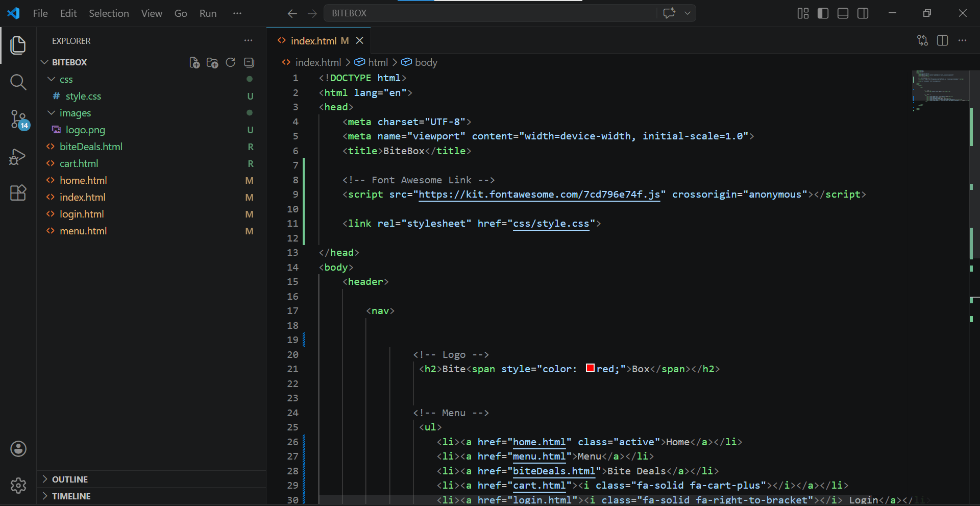Collapse all folders in Explorer
The width and height of the screenshot is (980, 506).
point(249,62)
